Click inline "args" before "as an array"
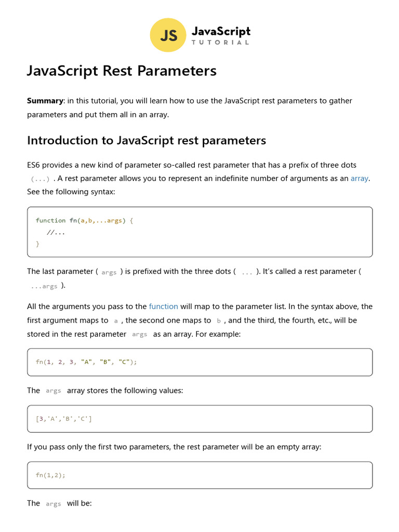This screenshot has width=399, height=532. (139, 335)
